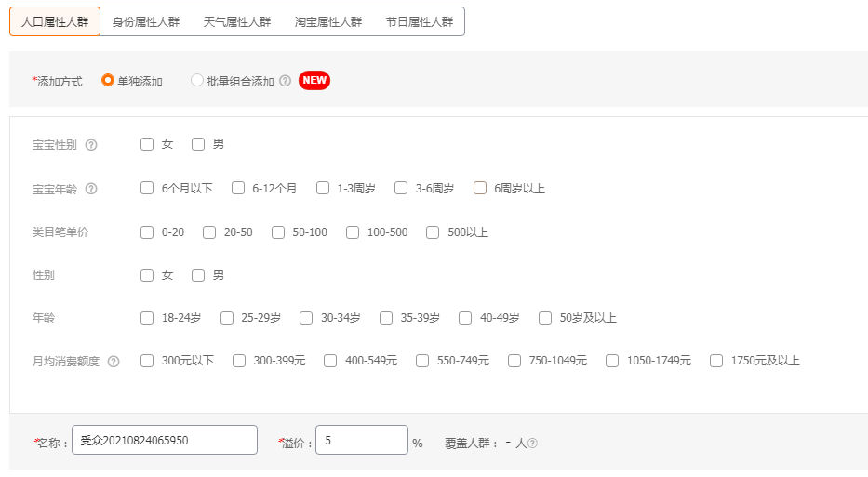
Task: Open help icon next to 批量组合添加
Action: tap(285, 81)
